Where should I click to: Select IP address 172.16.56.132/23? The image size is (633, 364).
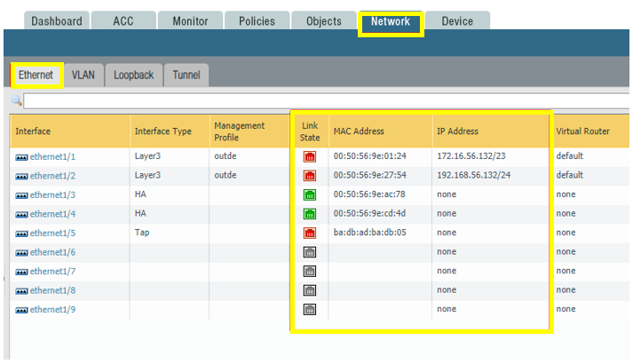(471, 156)
